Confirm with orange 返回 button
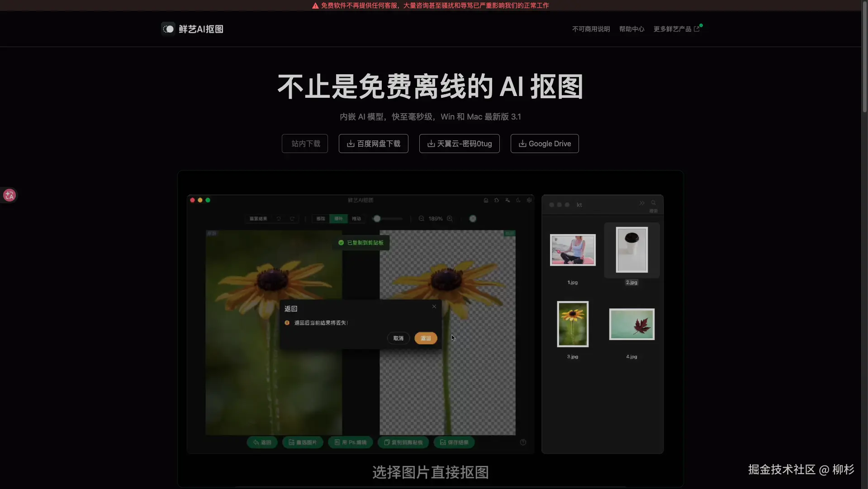The image size is (868, 489). [426, 338]
